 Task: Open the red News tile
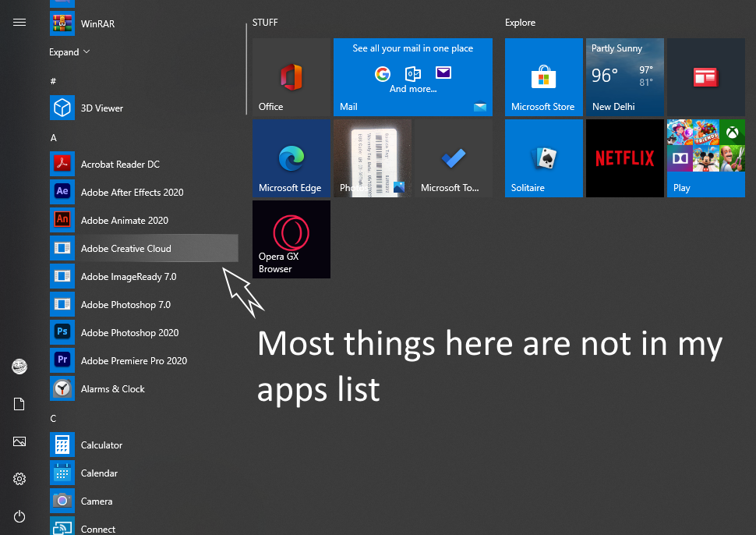tap(706, 77)
